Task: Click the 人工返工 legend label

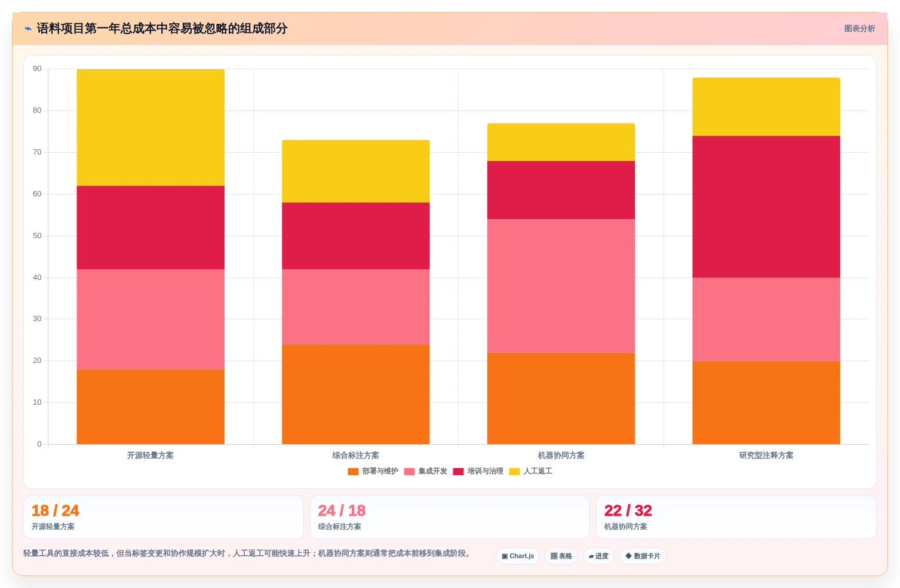Action: coord(537,472)
